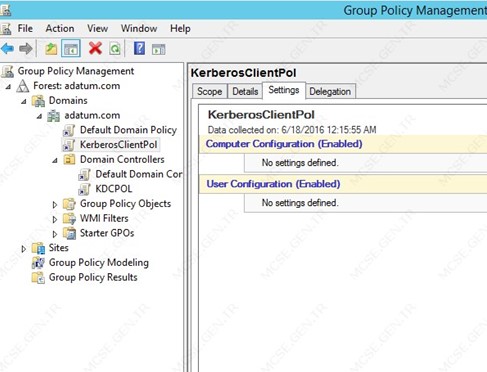Switch to the Delegation tab
The width and height of the screenshot is (487, 372).
click(330, 91)
